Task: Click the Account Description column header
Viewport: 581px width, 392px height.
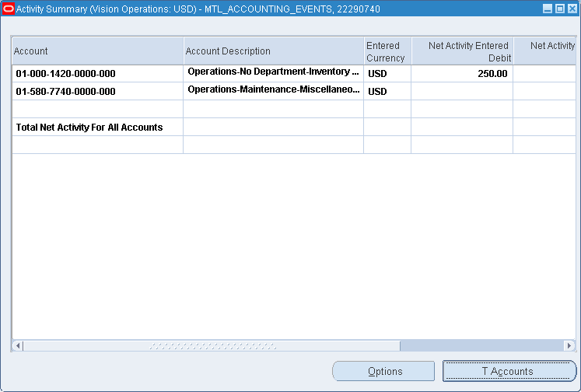Action: click(x=274, y=51)
